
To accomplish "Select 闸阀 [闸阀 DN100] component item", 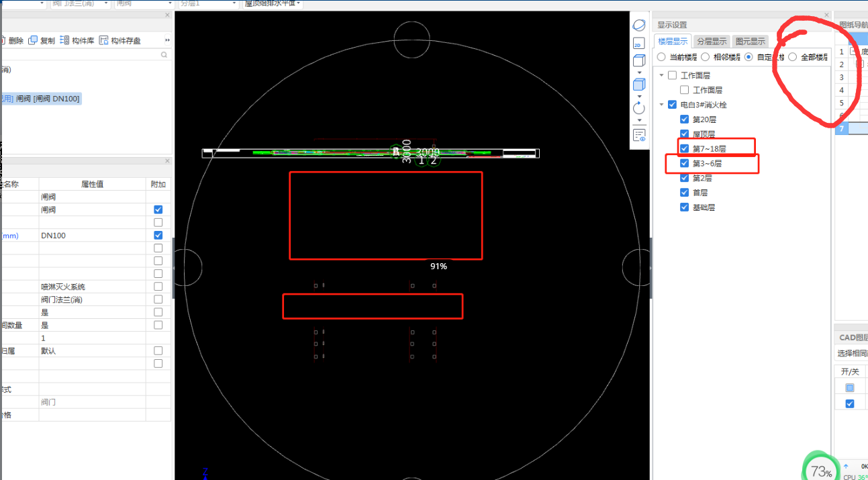I will click(x=40, y=99).
